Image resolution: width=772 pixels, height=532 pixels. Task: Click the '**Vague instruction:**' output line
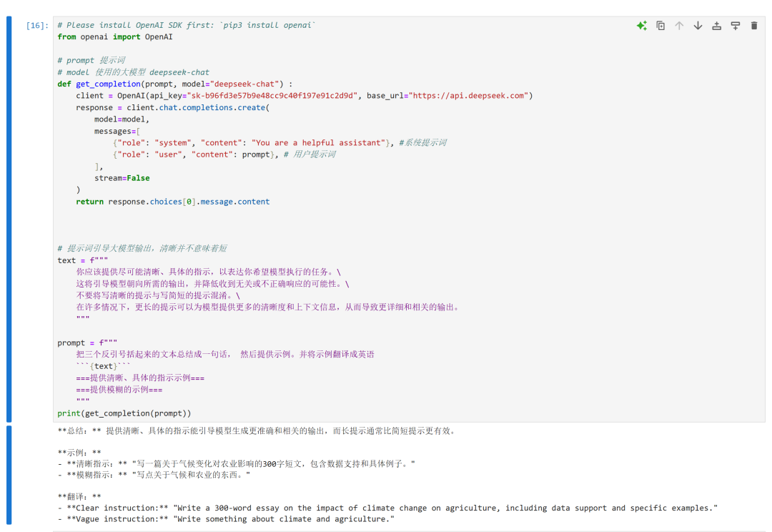coord(226,519)
